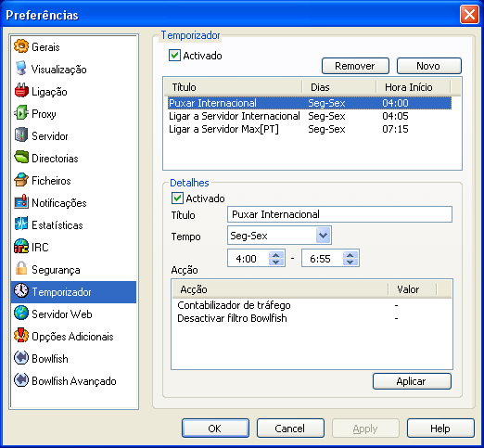This screenshot has height=448, width=484.
Task: Click the Directorias folder icon
Action: click(x=21, y=158)
